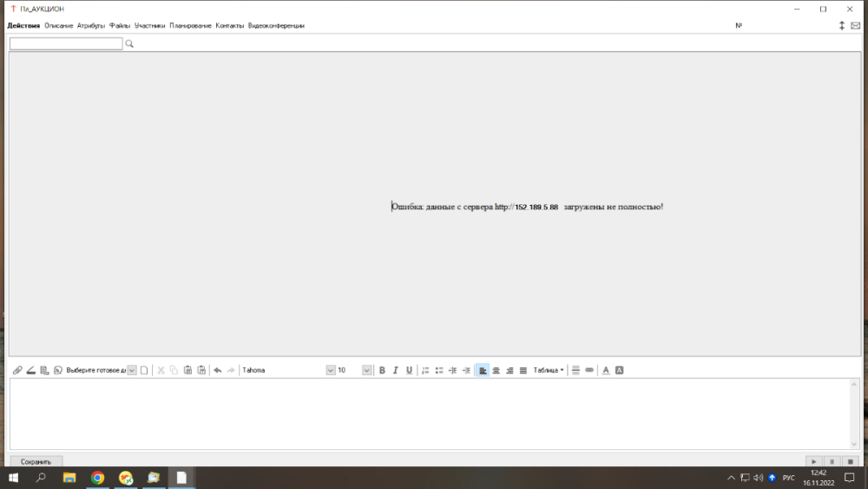Image resolution: width=868 pixels, height=489 pixels.
Task: Click the magnifier search icon
Action: (x=129, y=43)
